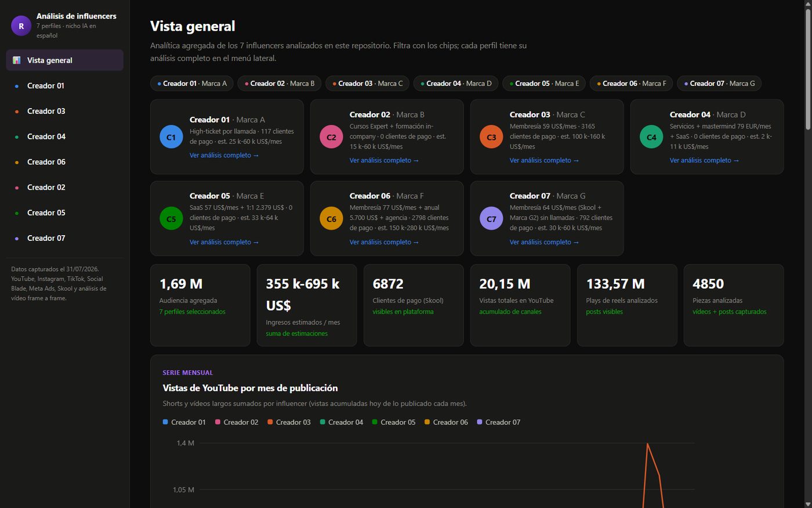Open Creador 01 in the sidebar

64,86
